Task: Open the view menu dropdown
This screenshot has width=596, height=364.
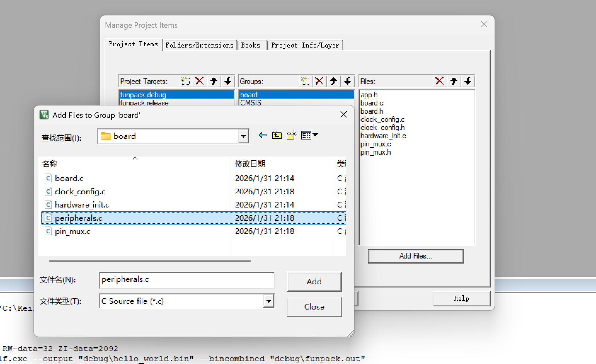Action: [x=309, y=135]
